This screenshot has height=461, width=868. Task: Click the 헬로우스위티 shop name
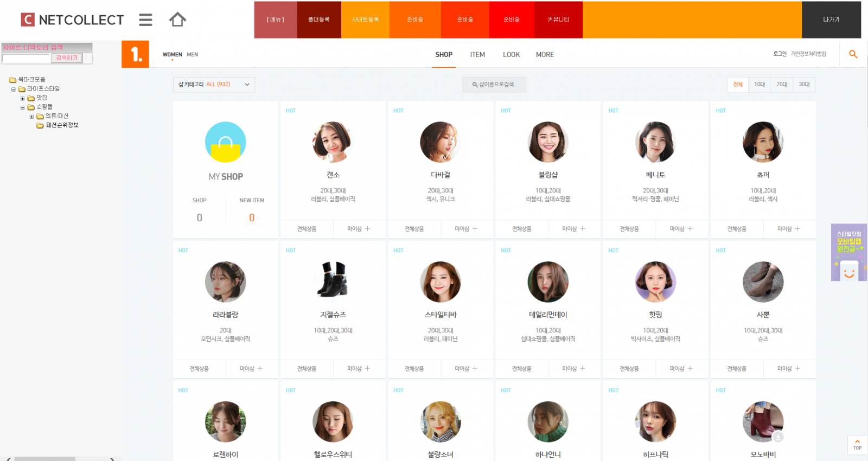click(x=333, y=454)
